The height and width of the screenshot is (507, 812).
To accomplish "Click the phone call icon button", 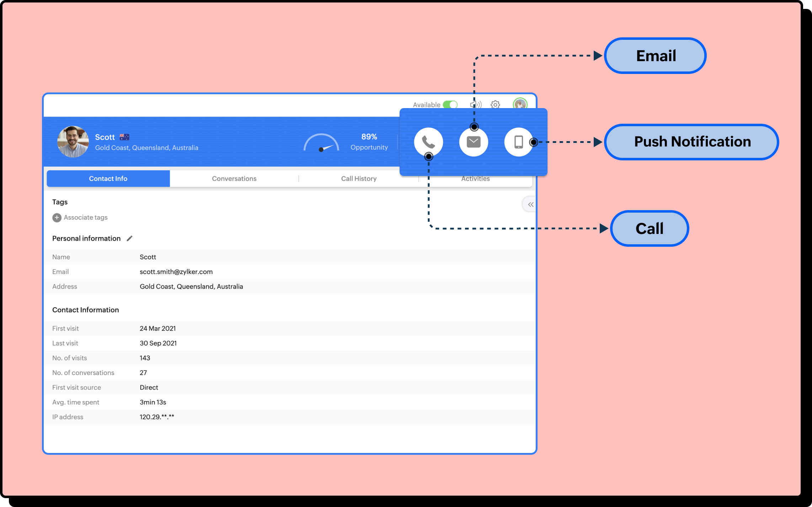I will (428, 142).
